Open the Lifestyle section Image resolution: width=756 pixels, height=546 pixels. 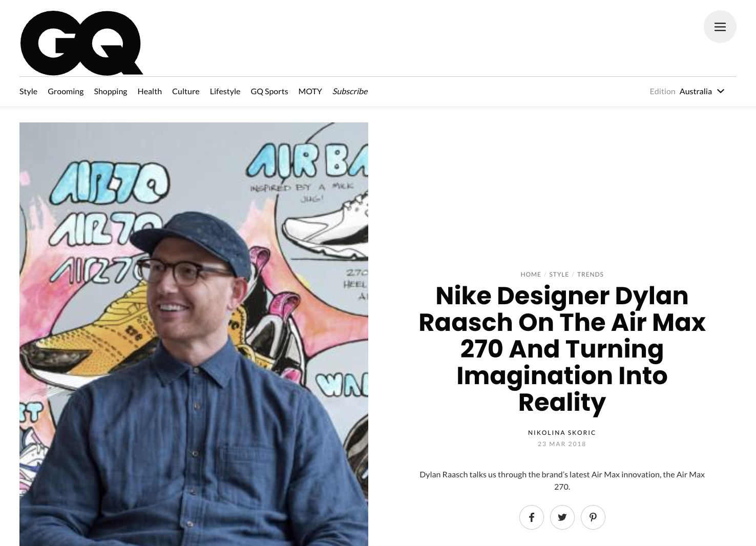pos(225,91)
